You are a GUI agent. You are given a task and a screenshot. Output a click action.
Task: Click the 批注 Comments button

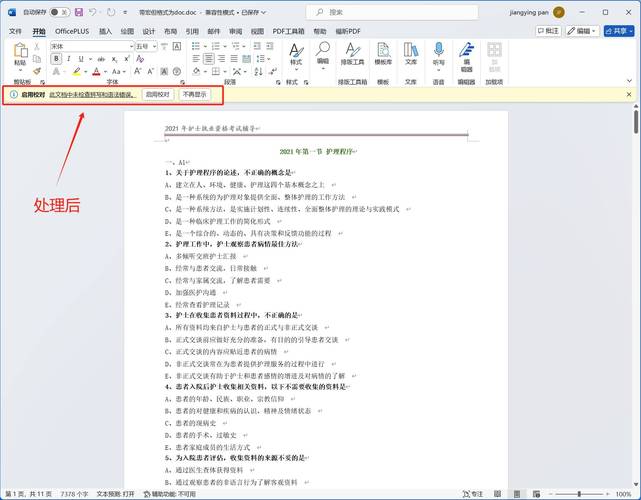click(x=548, y=31)
